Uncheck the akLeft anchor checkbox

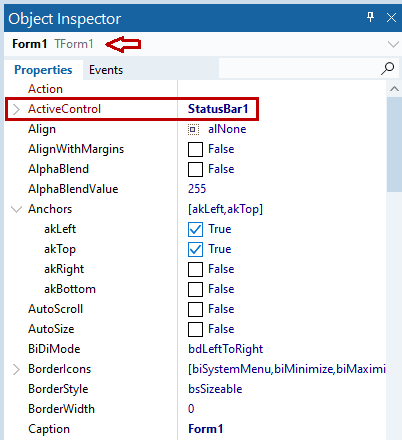(x=195, y=229)
